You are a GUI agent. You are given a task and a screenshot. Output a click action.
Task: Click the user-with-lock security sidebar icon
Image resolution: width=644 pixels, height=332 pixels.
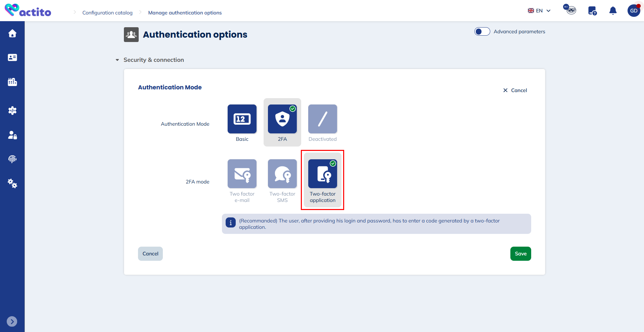tap(12, 135)
